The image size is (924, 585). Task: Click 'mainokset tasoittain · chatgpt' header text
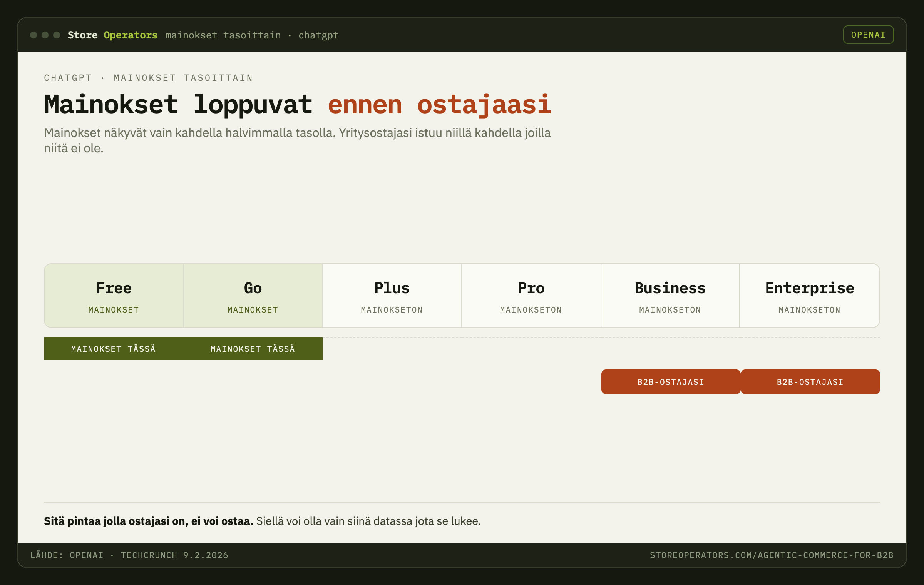252,35
